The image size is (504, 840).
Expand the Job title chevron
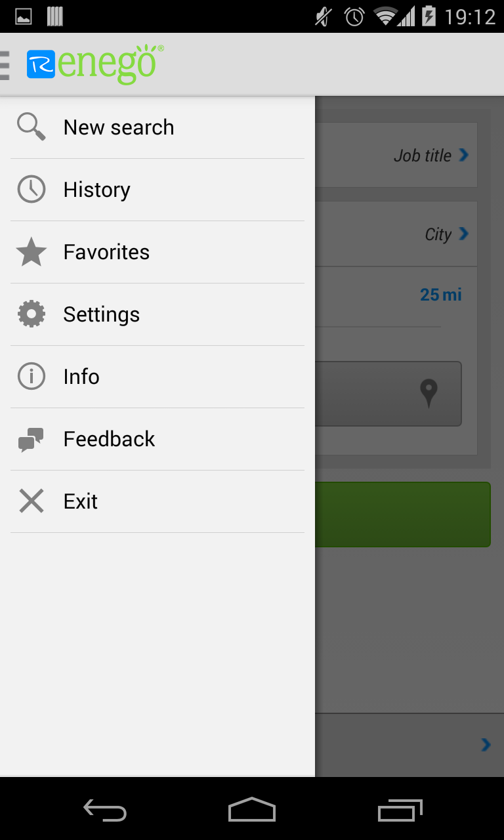(x=464, y=155)
